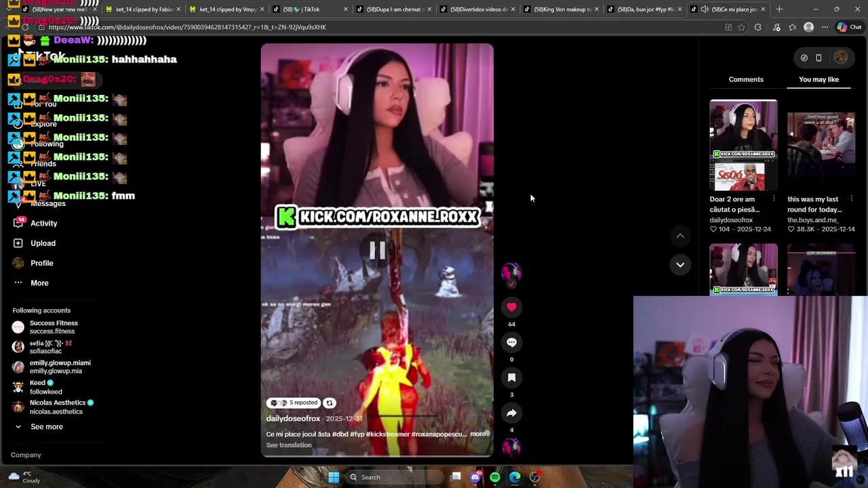Open the #dbd hashtag in the caption
Image resolution: width=868 pixels, height=488 pixels.
coord(340,434)
